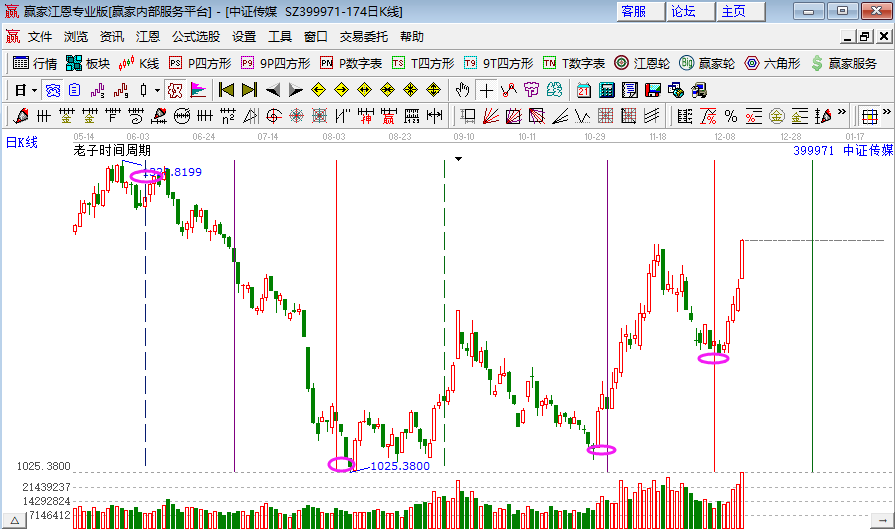The image size is (895, 529).
Task: Click the grey right arrow icon
Action: [x=296, y=90]
